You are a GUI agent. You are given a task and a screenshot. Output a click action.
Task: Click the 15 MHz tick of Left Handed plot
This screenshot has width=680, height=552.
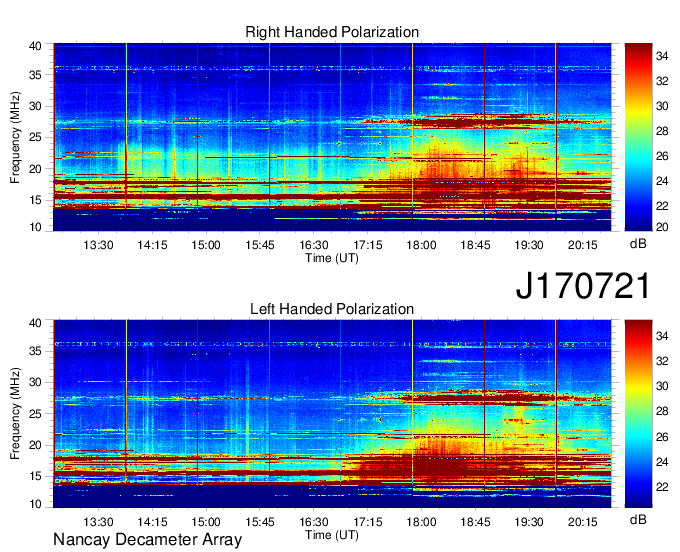point(35,477)
